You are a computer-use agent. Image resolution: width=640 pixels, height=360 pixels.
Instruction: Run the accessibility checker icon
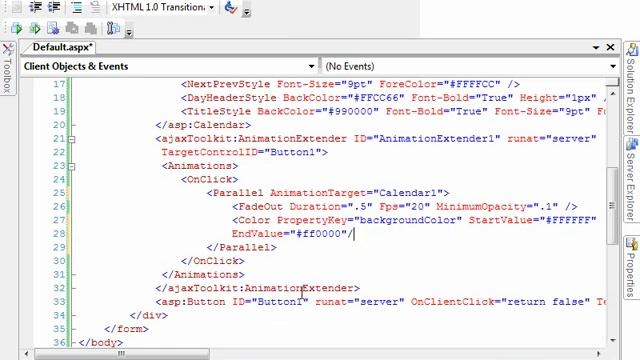(x=231, y=7)
